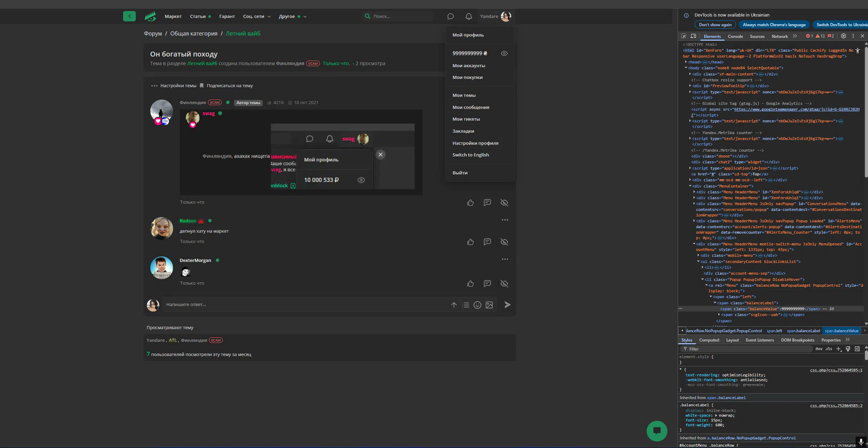The width and height of the screenshot is (868, 448).
Task: Hide Rodeon's post with crossed-eye icon
Action: coord(504,242)
